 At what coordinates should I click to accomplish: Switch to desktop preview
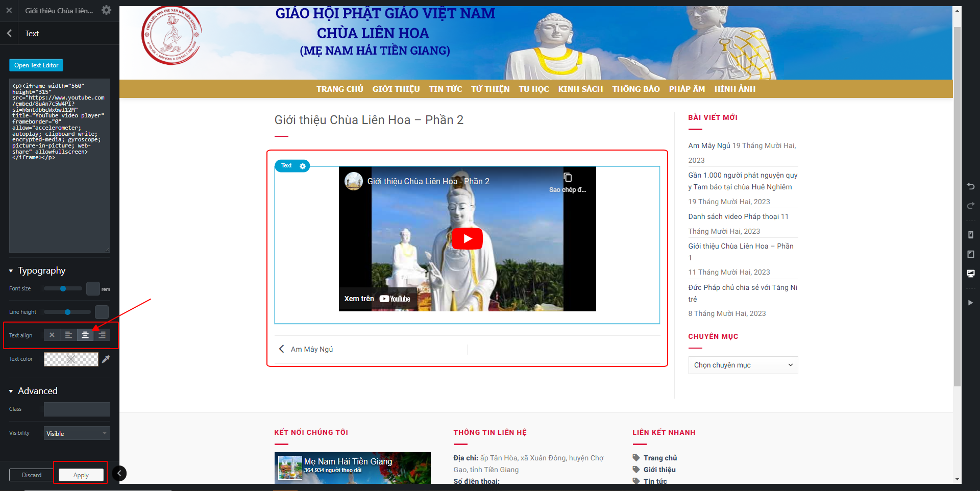point(971,274)
